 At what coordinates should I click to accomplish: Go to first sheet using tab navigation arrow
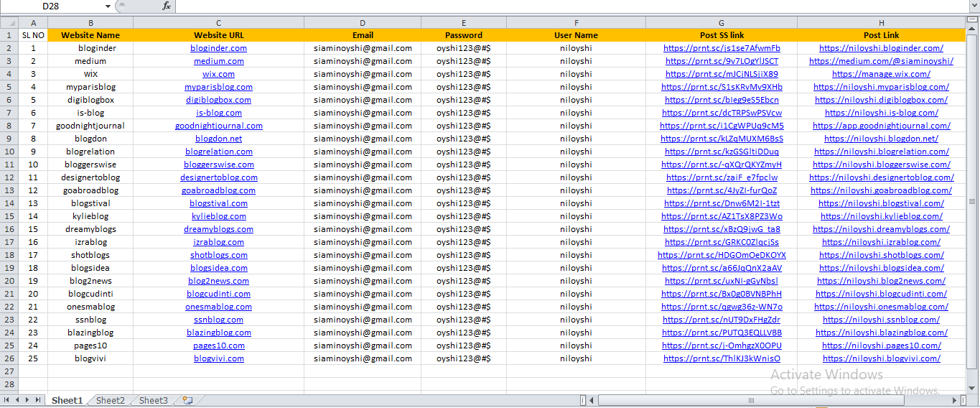point(7,400)
